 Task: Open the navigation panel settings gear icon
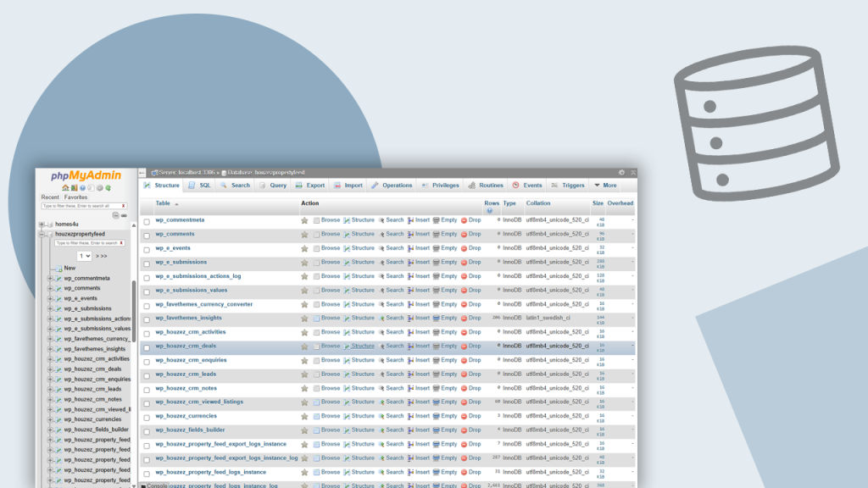coord(99,187)
